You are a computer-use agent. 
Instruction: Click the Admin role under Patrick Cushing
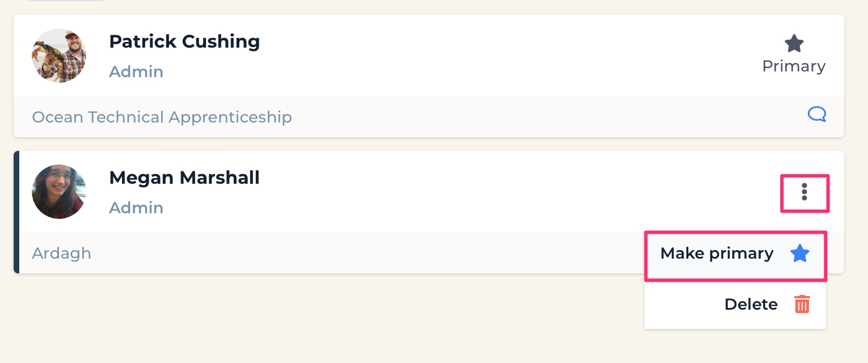click(x=136, y=72)
